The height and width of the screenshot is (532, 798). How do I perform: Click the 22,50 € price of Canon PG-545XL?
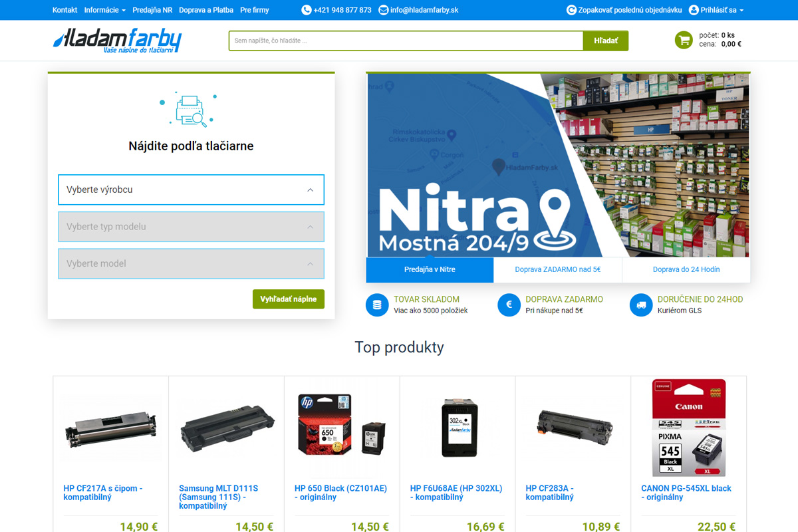(x=717, y=527)
